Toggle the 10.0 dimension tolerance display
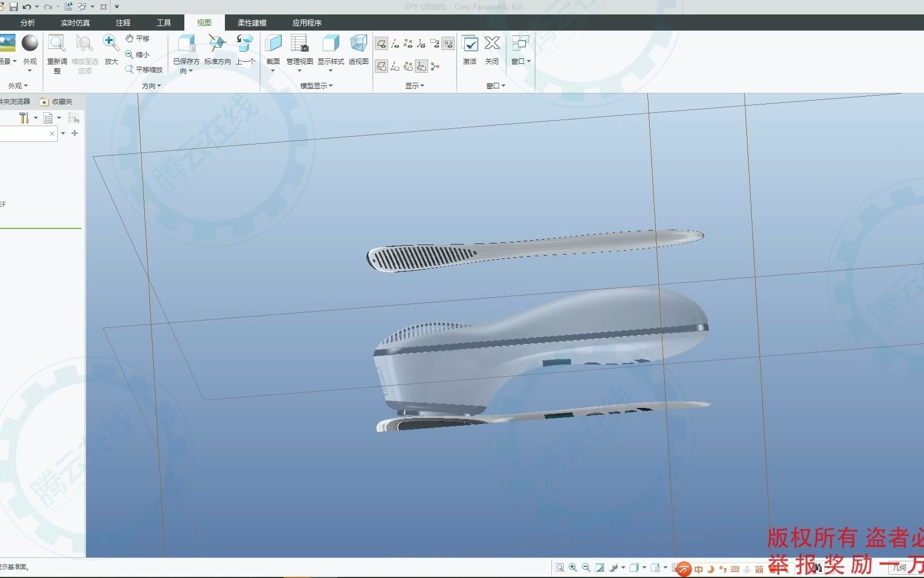The width and height of the screenshot is (924, 578). [x=448, y=43]
